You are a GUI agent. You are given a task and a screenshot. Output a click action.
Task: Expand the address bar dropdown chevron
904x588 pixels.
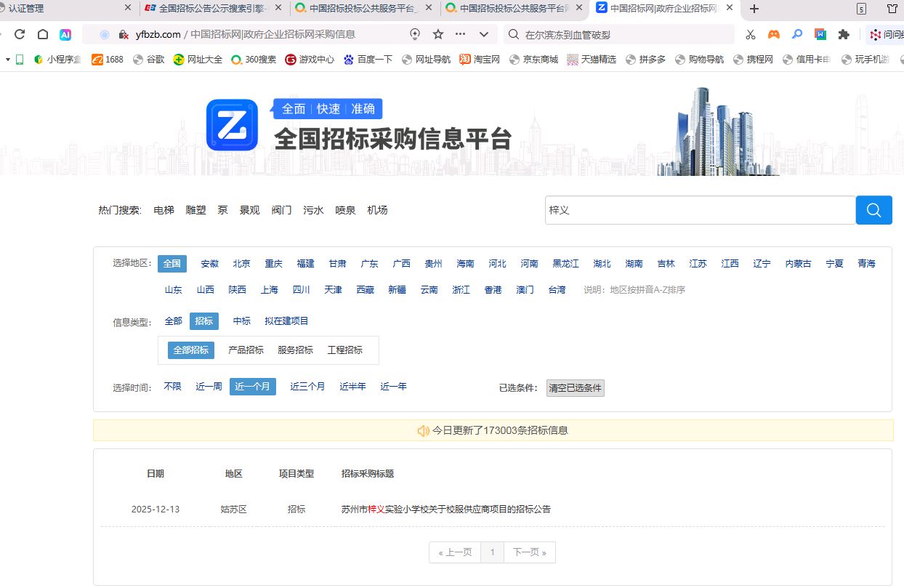(x=484, y=34)
